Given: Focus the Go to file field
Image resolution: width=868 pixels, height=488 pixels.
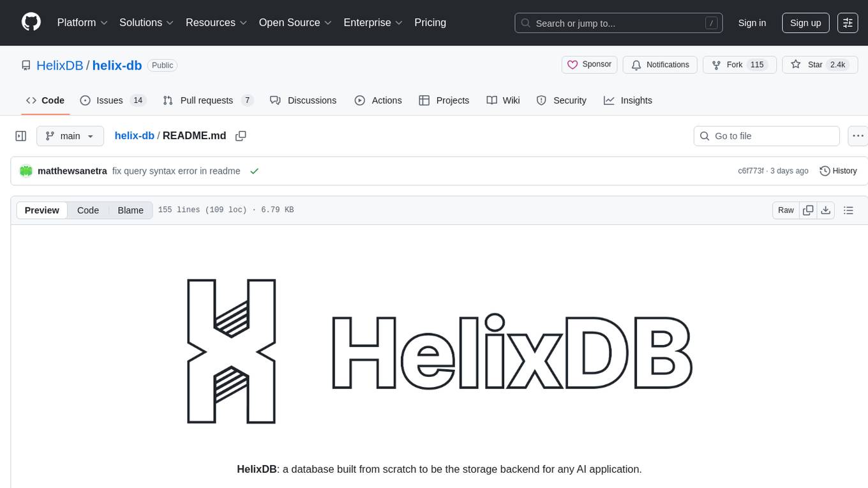Looking at the screenshot, I should tap(767, 136).
